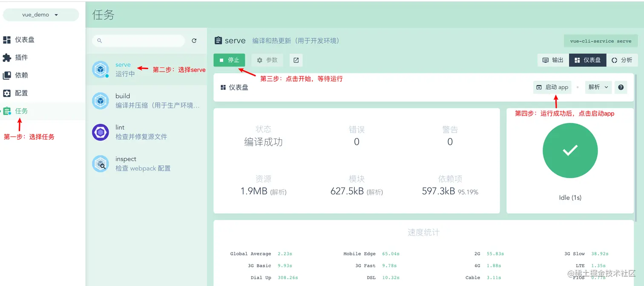Image resolution: width=644 pixels, height=286 pixels.
Task: Click the search magnifier icon
Action: click(100, 40)
